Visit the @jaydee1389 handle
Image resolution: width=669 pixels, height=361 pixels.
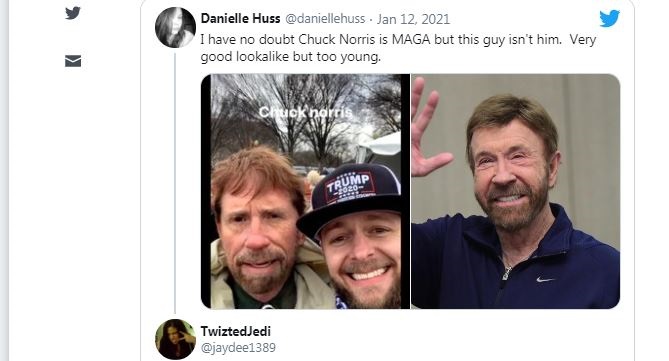pos(238,348)
